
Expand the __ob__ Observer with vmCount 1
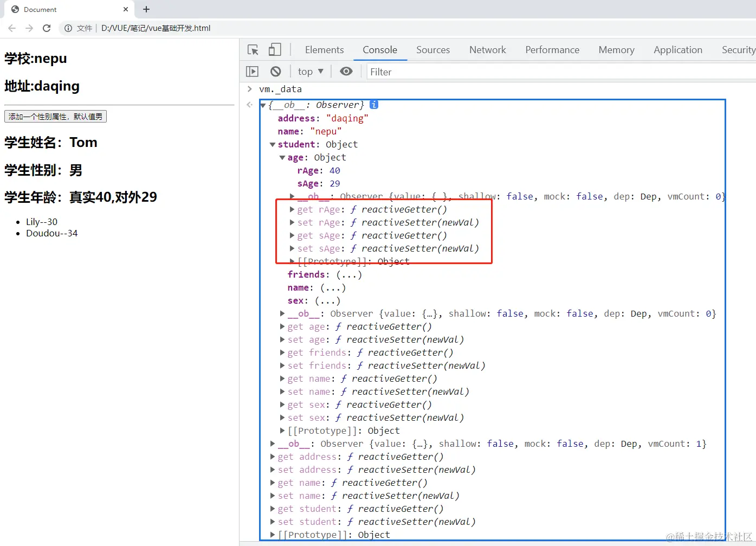click(273, 444)
